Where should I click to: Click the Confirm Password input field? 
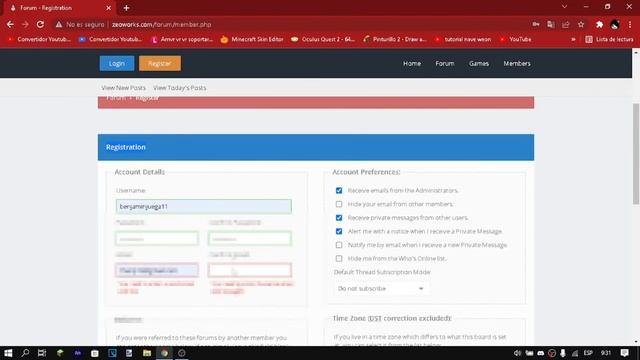tap(250, 239)
